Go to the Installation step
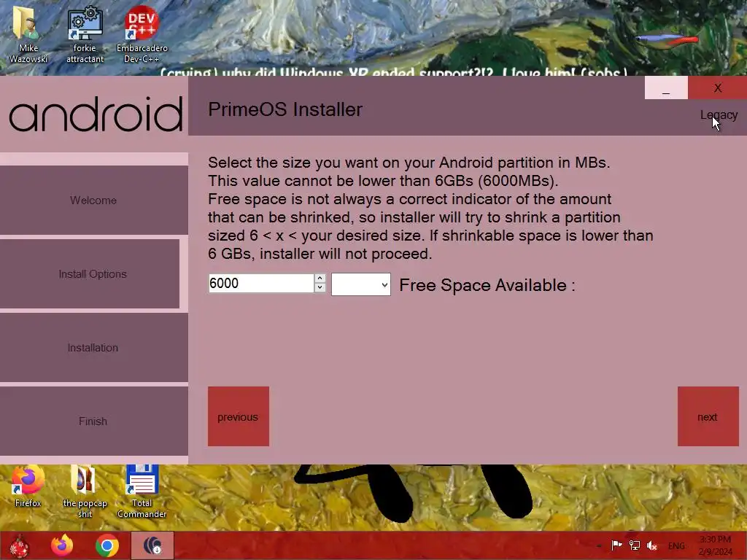The height and width of the screenshot is (560, 747). [x=94, y=348]
